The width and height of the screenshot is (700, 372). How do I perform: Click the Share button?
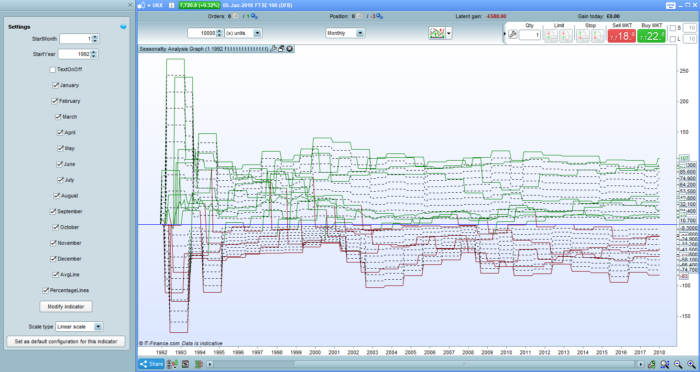pos(151,364)
